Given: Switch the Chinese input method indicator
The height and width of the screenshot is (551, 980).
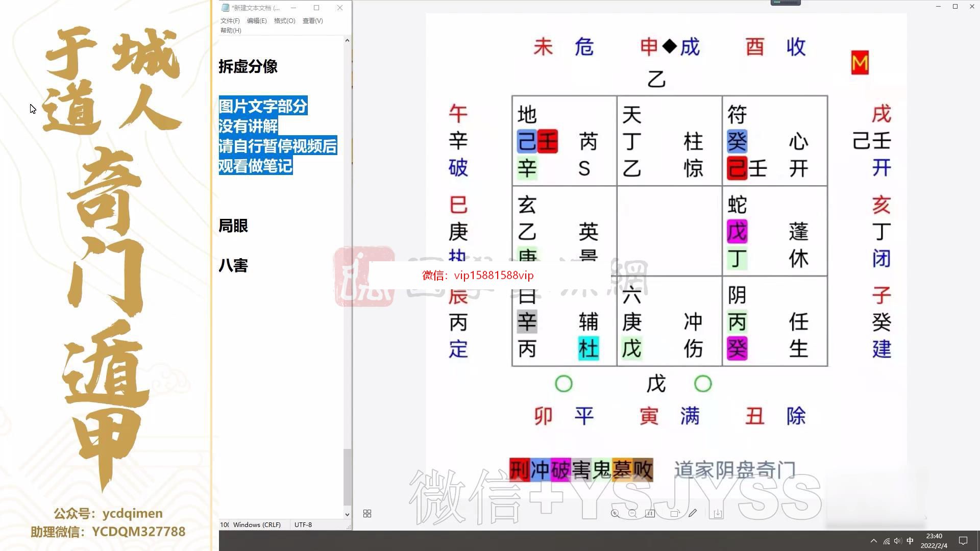Looking at the screenshot, I should pyautogui.click(x=910, y=541).
